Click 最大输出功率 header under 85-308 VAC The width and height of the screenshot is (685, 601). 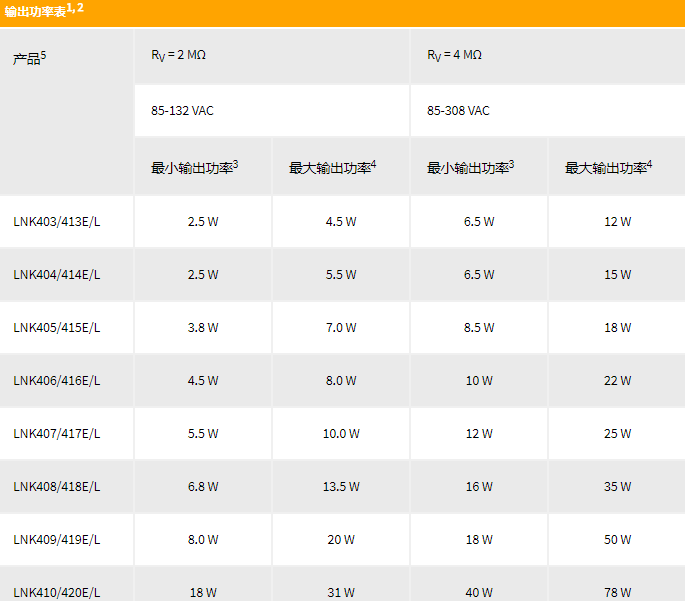pos(609,167)
